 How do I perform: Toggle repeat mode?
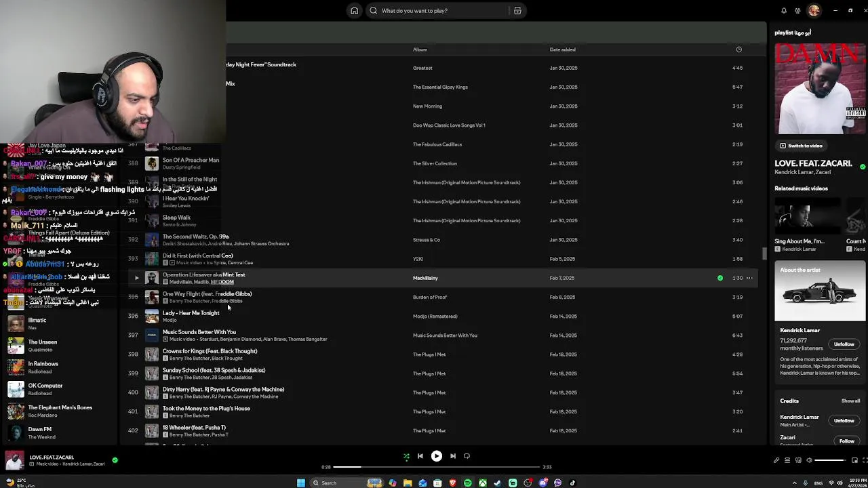point(467,456)
